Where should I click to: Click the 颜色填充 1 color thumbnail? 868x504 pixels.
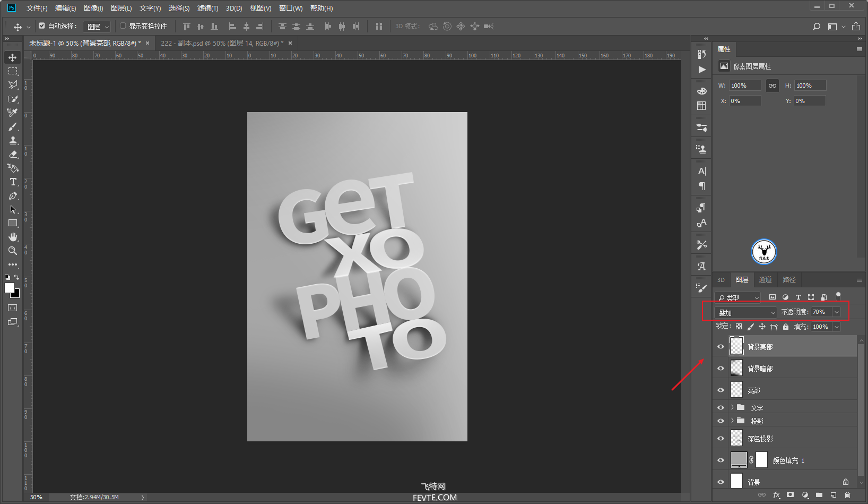point(739,460)
